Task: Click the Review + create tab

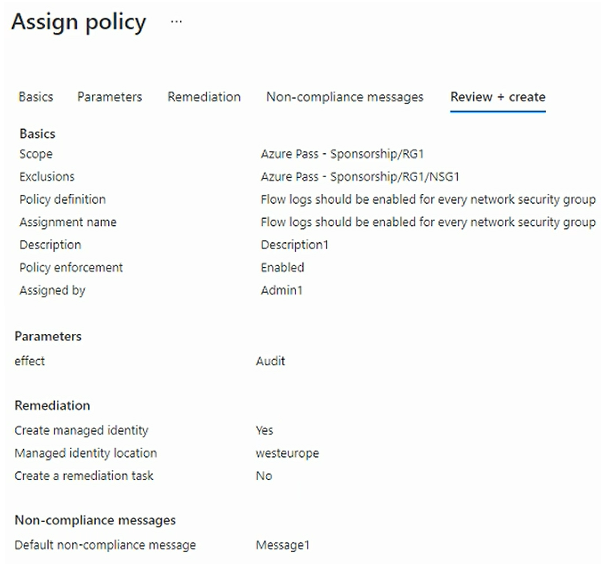Action: pyautogui.click(x=498, y=97)
